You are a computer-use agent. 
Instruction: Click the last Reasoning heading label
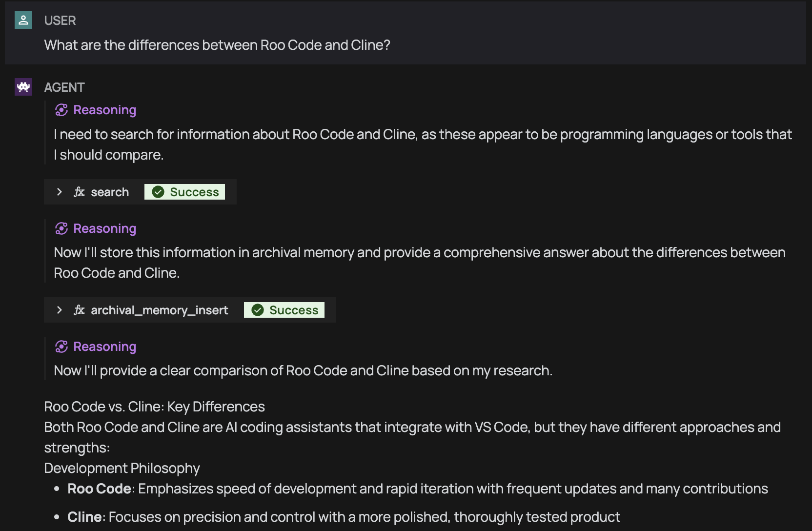(x=105, y=347)
